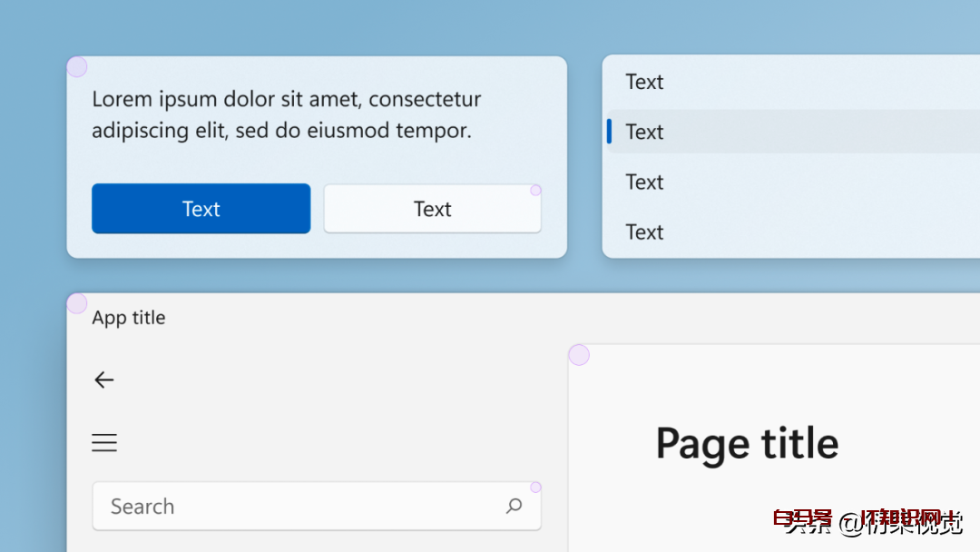Choose the last Text item in the list
This screenshot has width=980, height=552.
(644, 232)
